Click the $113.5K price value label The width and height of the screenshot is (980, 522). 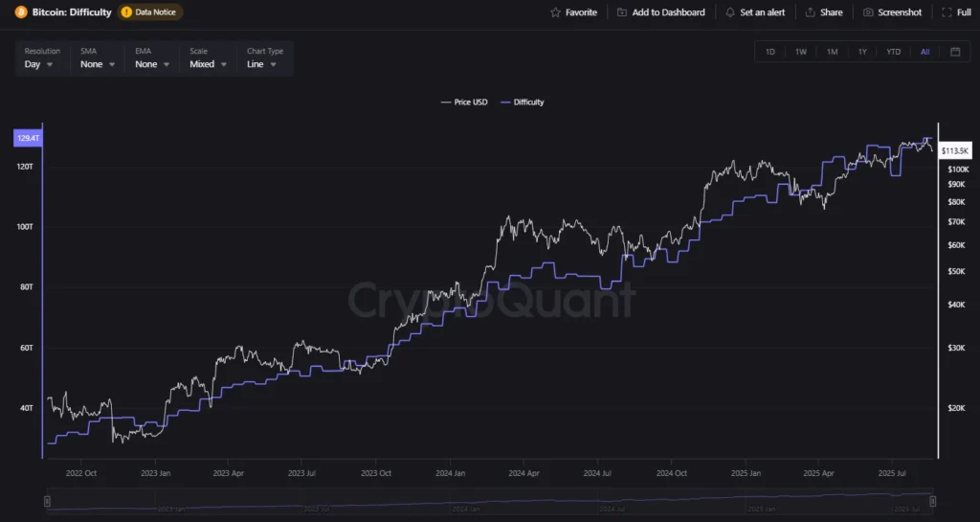954,150
